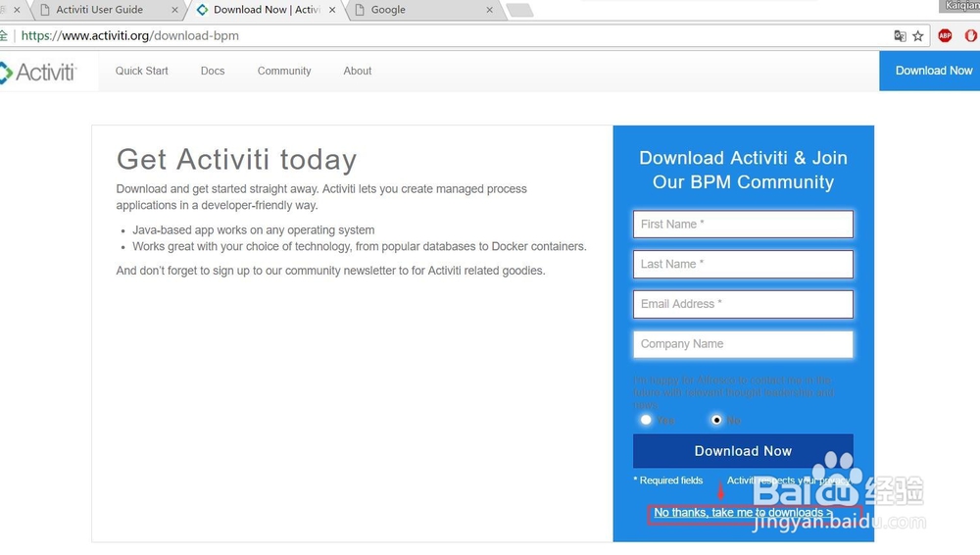Close the Google tab
980x555 pixels.
tap(489, 10)
